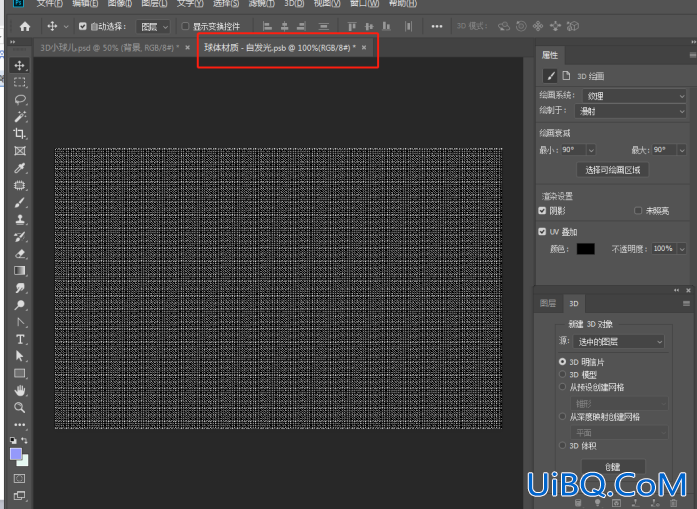Image resolution: width=697 pixels, height=509 pixels.
Task: Open the 绘制于 漫射 dropdown
Action: click(x=630, y=111)
